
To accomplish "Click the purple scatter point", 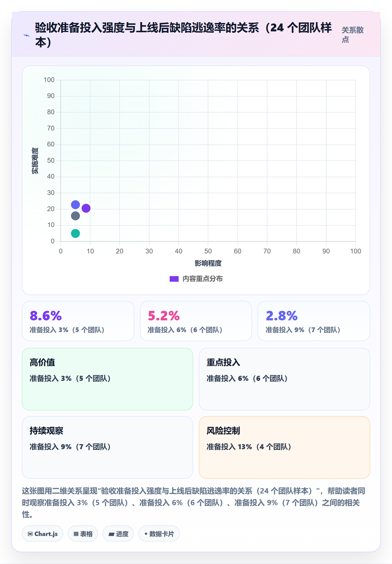I will click(86, 208).
